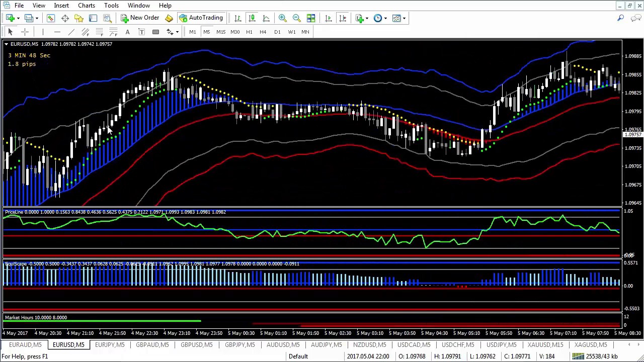Viewport: 644px width, 362px height.
Task: Open the Window menu
Action: pos(138,6)
